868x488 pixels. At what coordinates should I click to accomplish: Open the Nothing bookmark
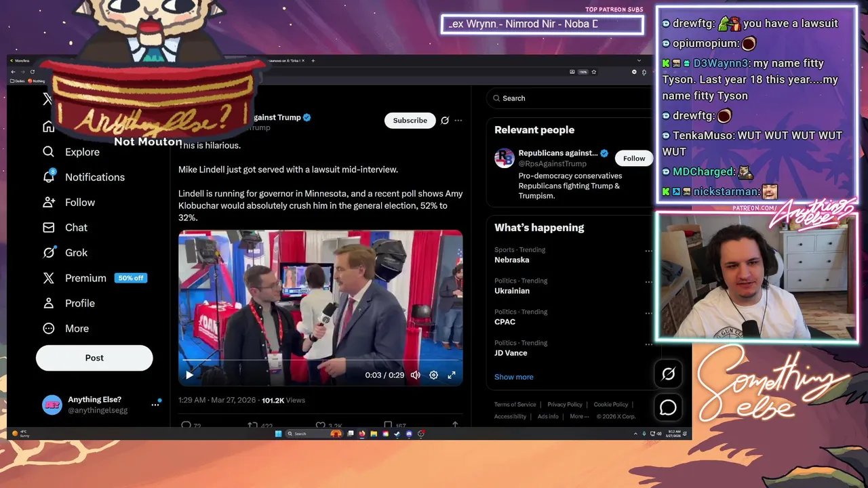pos(37,81)
